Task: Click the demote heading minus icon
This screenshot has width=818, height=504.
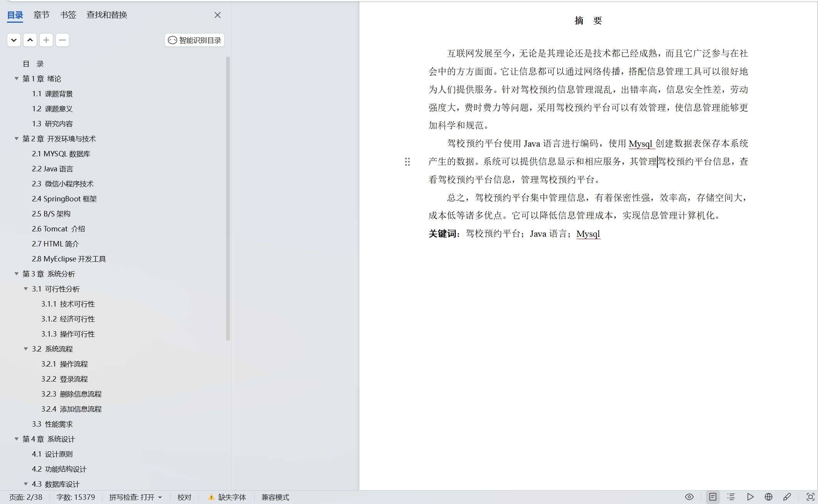Action: [x=62, y=40]
